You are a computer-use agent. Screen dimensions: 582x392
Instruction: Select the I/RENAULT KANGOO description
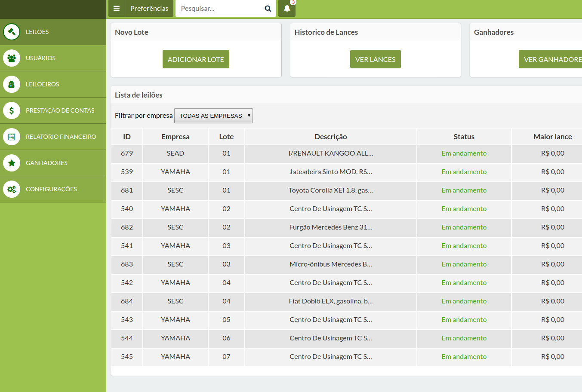coord(331,153)
